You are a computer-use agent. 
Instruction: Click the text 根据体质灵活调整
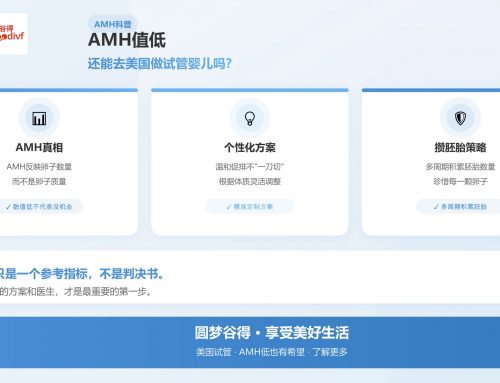click(x=250, y=181)
